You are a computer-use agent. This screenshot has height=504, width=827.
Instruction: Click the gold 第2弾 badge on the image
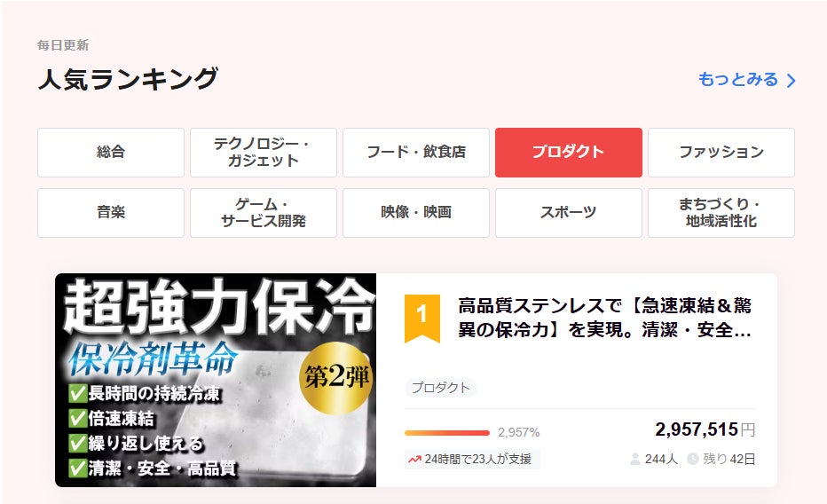(x=335, y=377)
